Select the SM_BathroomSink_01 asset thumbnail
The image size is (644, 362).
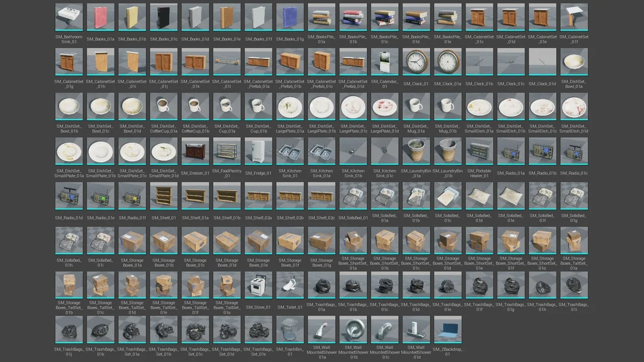(69, 17)
